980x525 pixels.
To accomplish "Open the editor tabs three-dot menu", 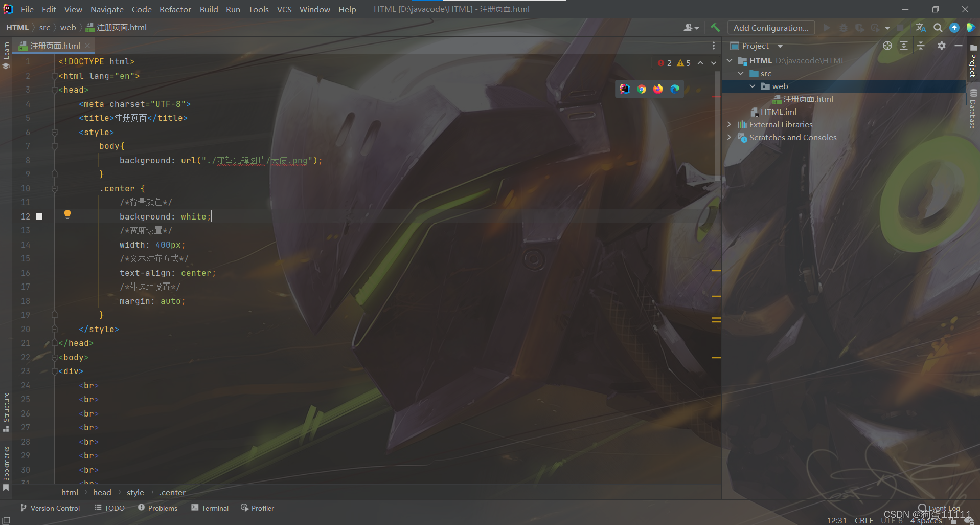I will click(714, 46).
